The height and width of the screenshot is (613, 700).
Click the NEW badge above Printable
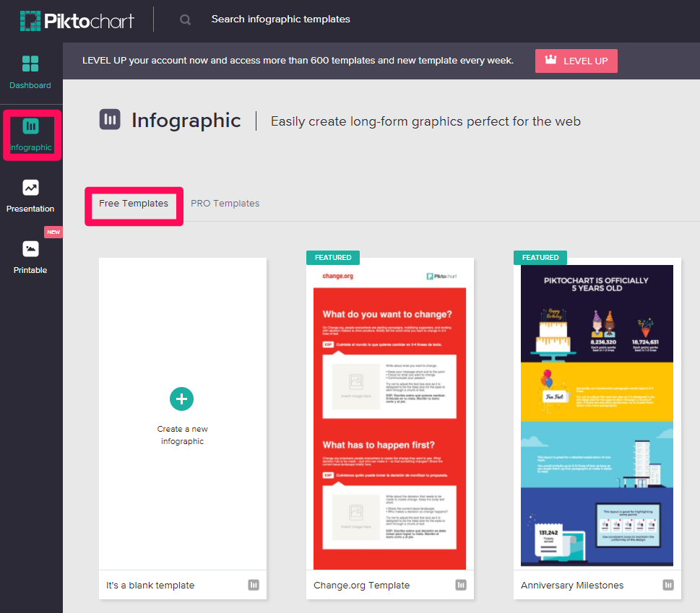53,232
